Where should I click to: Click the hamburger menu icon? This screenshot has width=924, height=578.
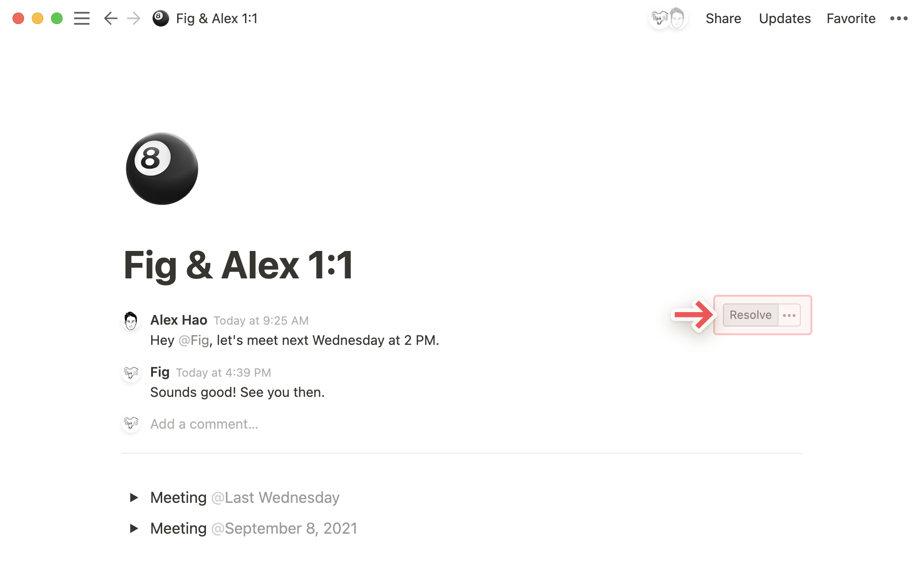tap(82, 18)
